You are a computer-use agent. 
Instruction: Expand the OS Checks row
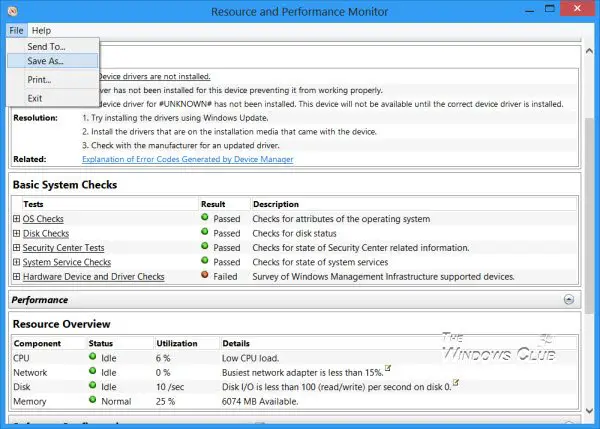click(x=16, y=219)
